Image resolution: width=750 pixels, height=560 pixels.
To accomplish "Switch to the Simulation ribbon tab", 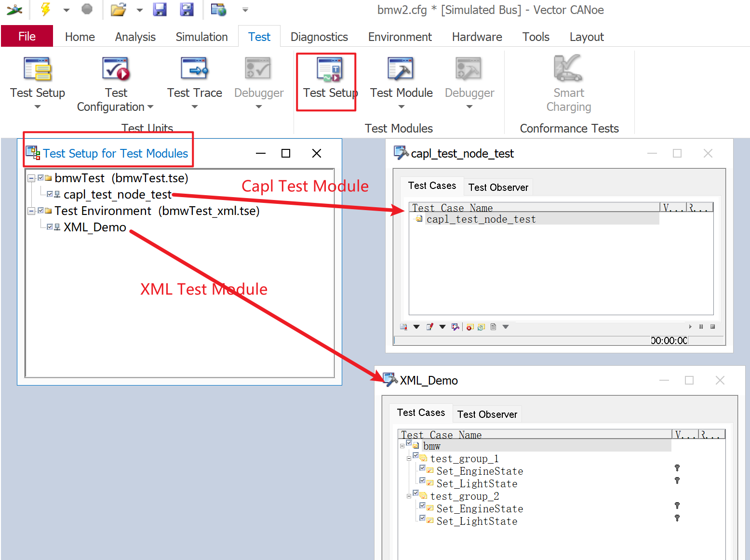I will [201, 37].
